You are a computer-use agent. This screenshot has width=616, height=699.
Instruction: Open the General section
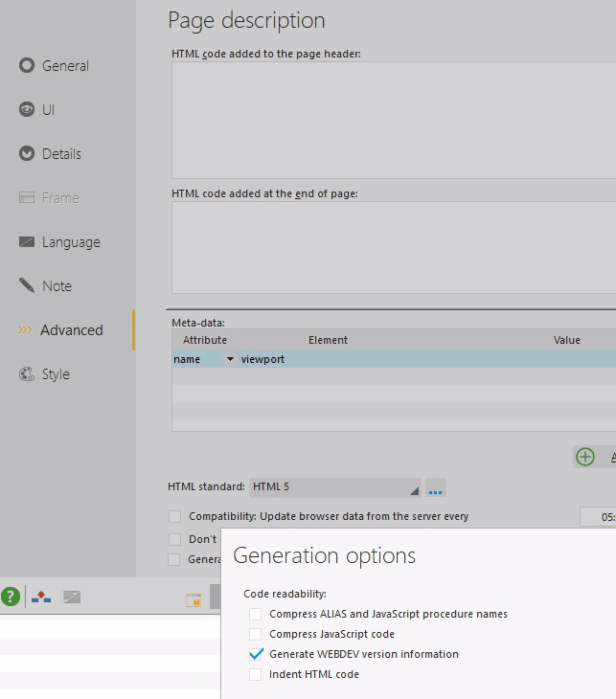click(65, 66)
